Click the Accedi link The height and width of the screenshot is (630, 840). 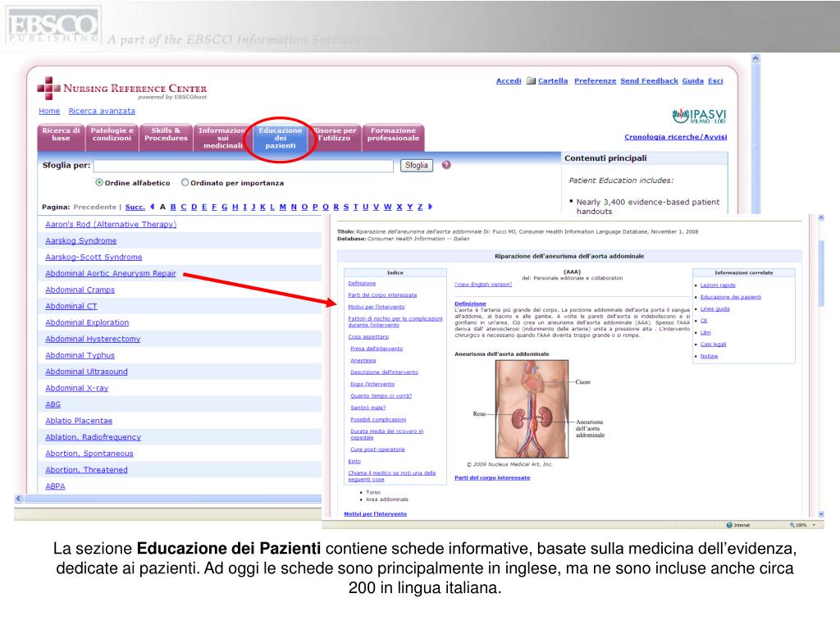point(509,81)
